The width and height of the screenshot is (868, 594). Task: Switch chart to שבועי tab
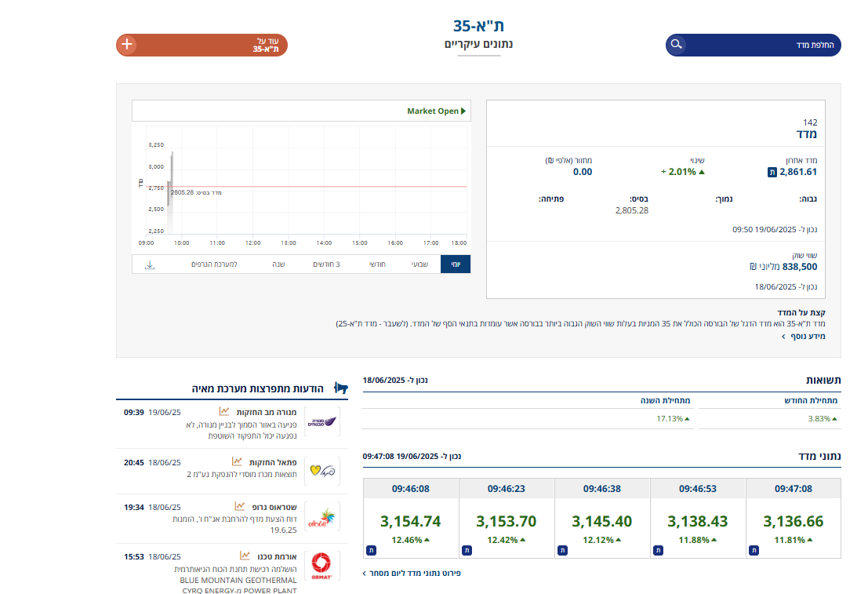coord(419,264)
